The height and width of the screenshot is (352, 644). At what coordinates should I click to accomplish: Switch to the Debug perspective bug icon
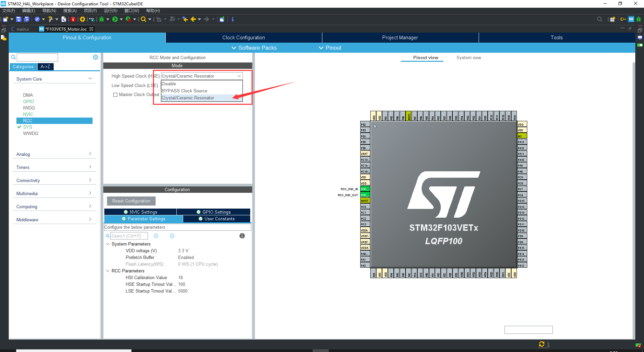click(x=639, y=19)
